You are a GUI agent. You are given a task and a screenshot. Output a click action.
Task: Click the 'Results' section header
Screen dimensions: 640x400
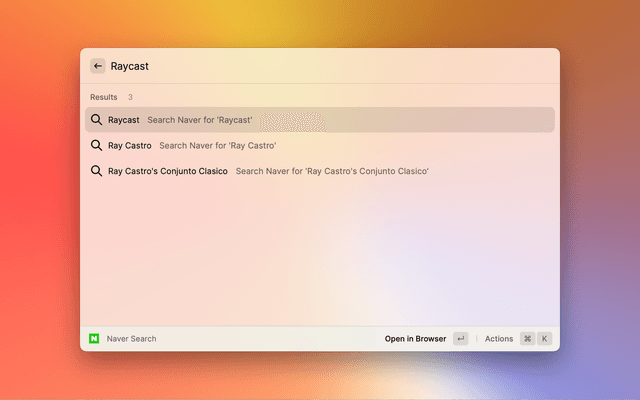tap(104, 97)
